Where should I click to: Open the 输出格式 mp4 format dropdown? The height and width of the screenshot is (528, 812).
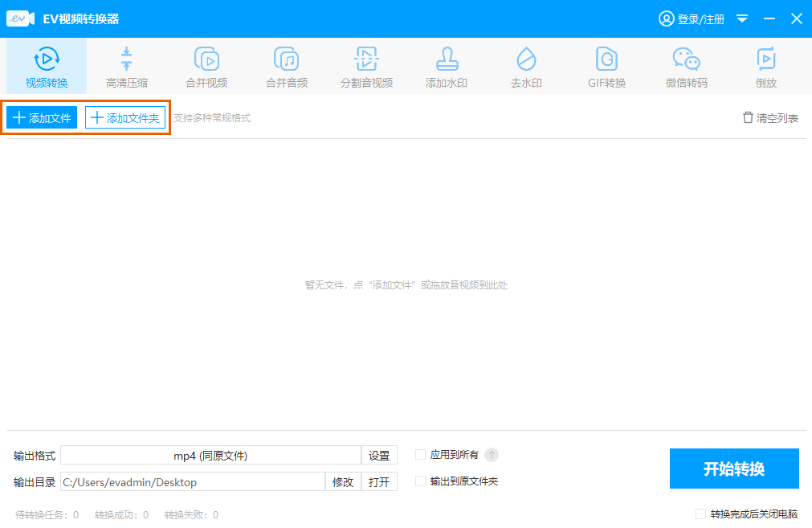pos(210,456)
